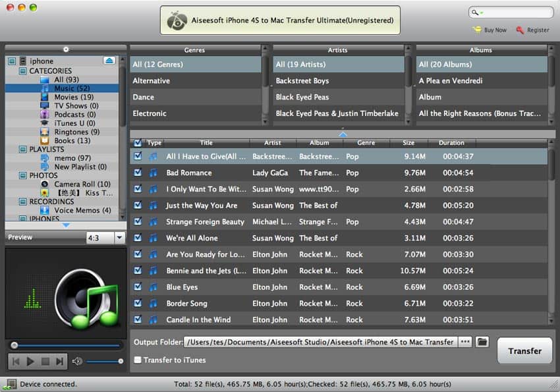
Task: Click the search magnifier icon
Action: tap(476, 13)
